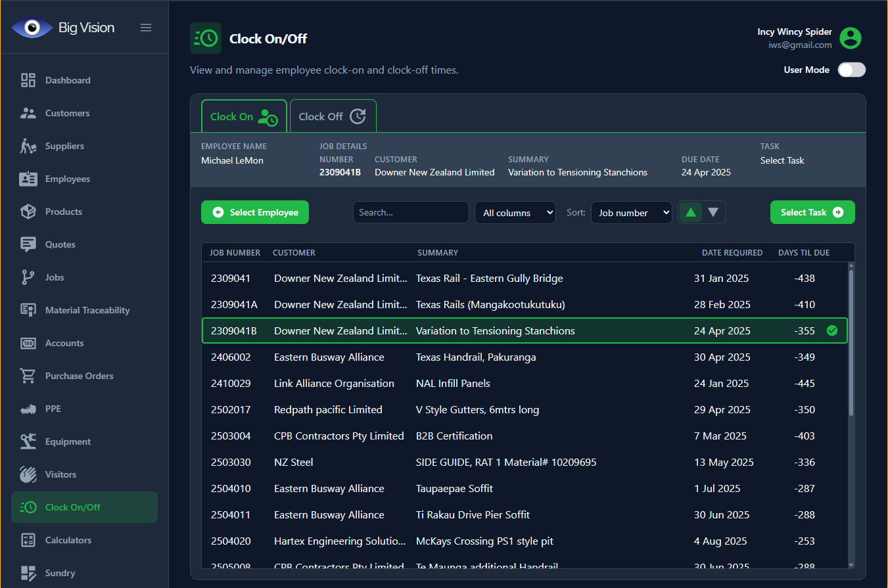
Task: Select the Equipment icon in the sidebar
Action: [x=28, y=441]
